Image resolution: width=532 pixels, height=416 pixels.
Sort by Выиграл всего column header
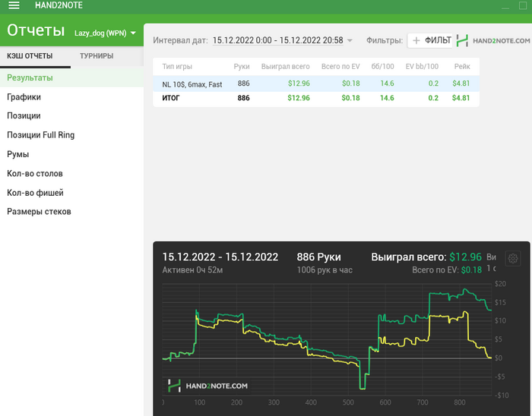(285, 66)
